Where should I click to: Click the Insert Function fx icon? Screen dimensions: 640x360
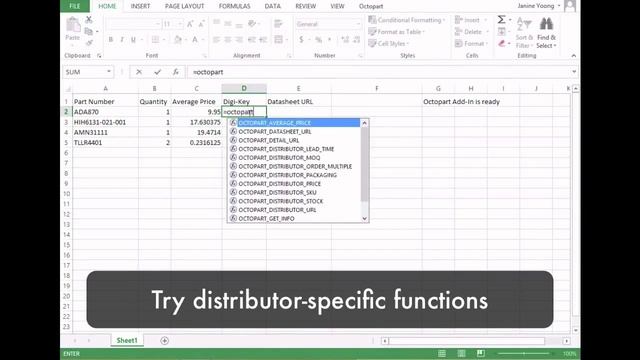point(176,72)
